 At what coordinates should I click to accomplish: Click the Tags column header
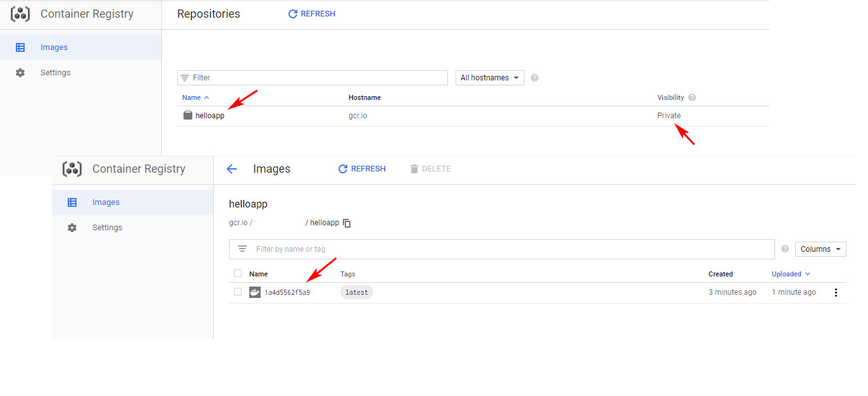(x=348, y=274)
